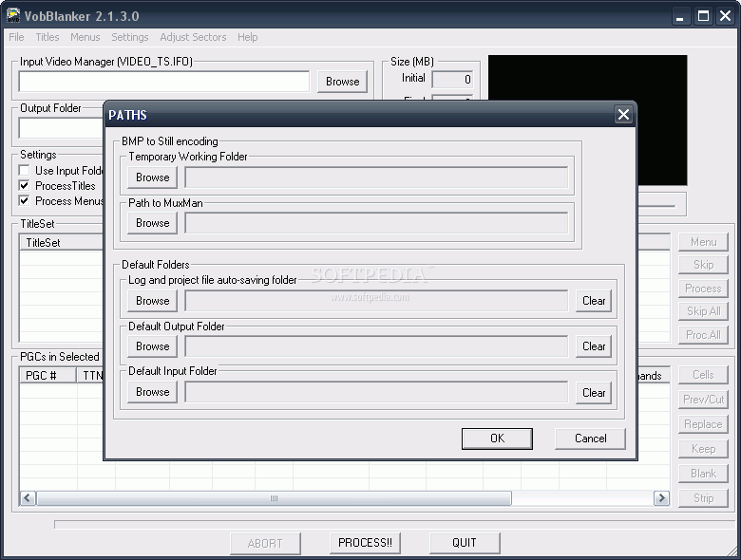This screenshot has height=560, width=741.
Task: Click the Default Input Folder path field
Action: click(376, 392)
